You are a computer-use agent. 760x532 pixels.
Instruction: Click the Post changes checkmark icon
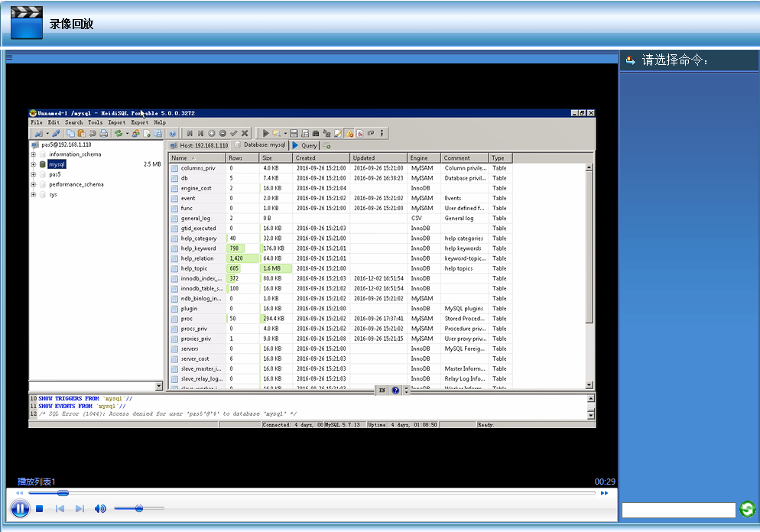(x=234, y=133)
